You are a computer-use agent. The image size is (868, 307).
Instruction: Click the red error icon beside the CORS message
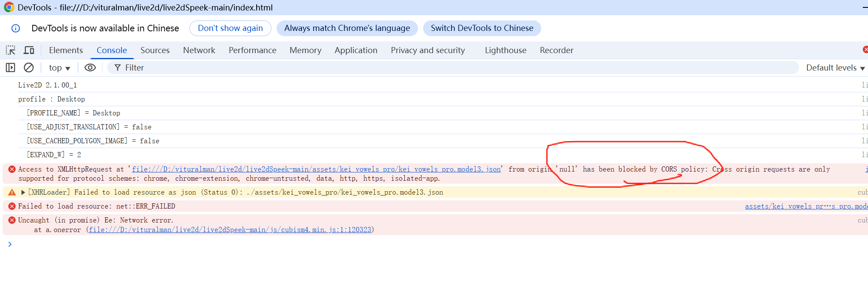[12, 169]
